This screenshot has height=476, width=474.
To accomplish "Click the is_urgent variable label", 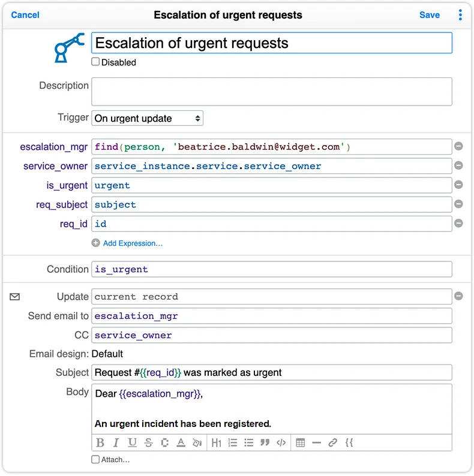I will [67, 185].
